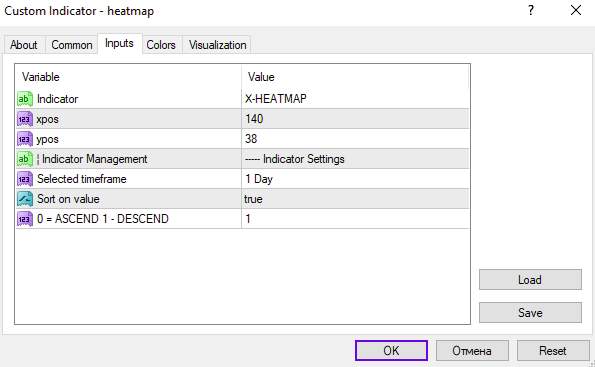595x367 pixels.
Task: Select the Indicator variable name
Action: [58, 99]
